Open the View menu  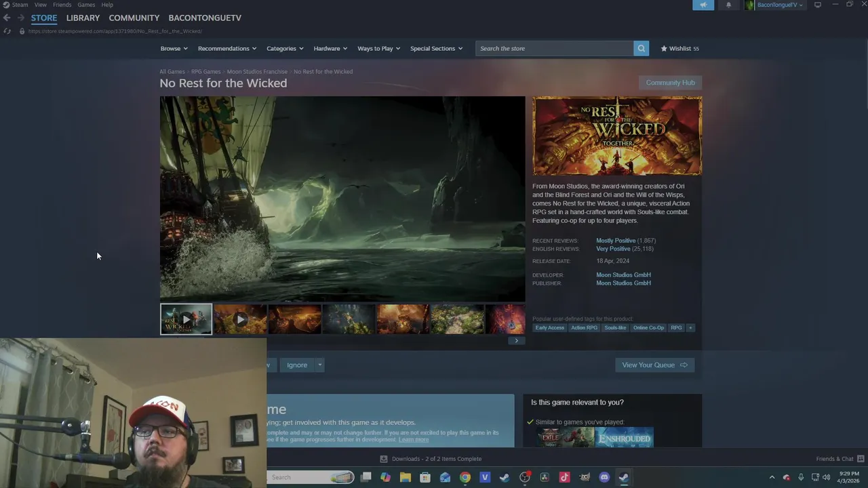tap(41, 5)
